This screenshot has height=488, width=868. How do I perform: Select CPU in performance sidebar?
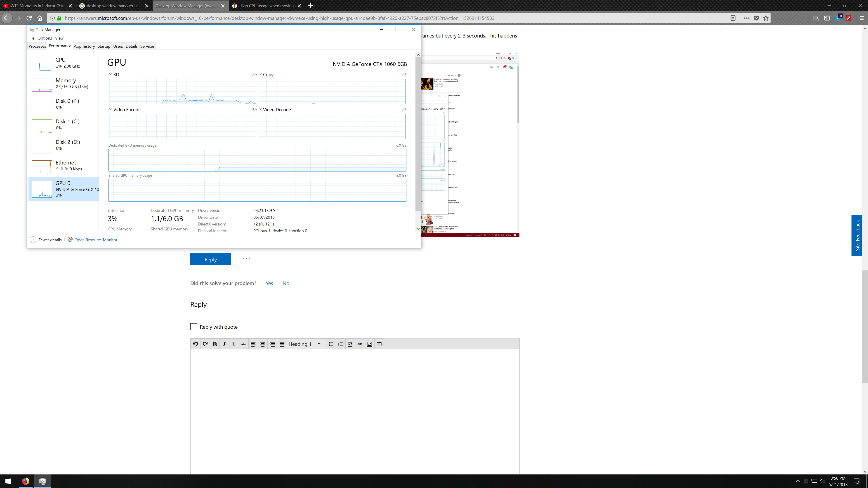(x=64, y=64)
